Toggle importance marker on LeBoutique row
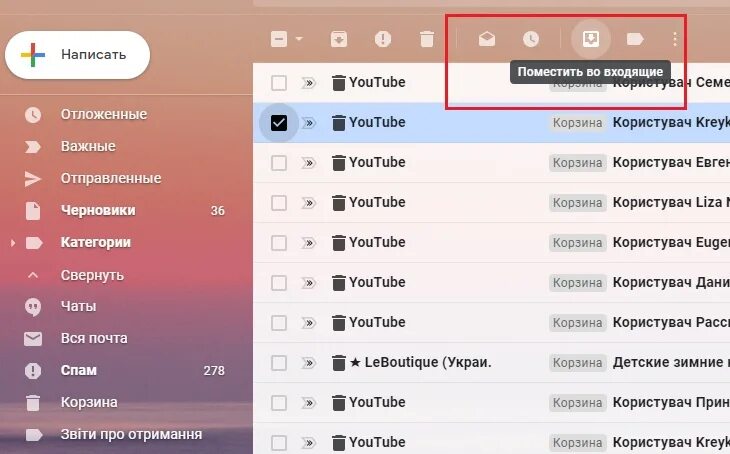This screenshot has height=454, width=730. (x=308, y=363)
